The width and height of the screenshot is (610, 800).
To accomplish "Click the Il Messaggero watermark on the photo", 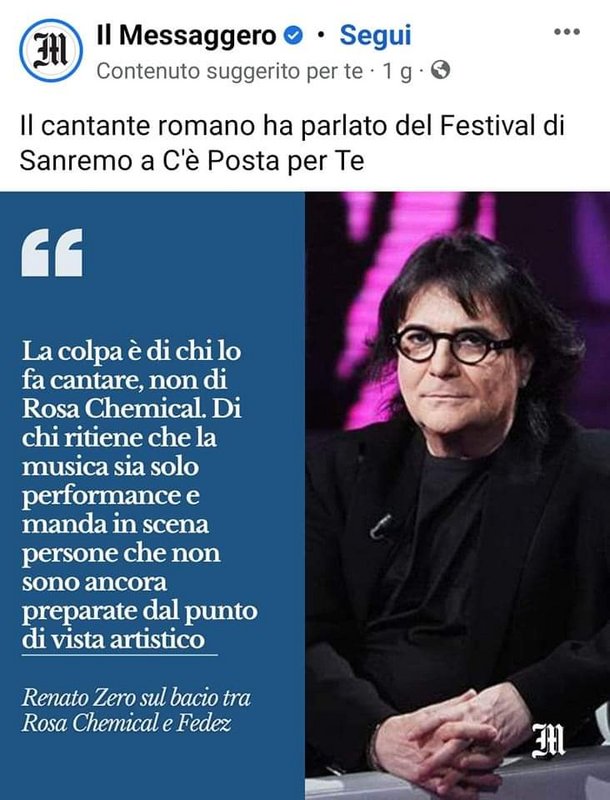I will pyautogui.click(x=548, y=739).
